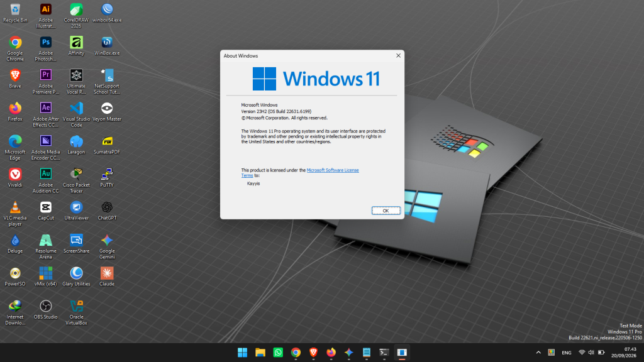
Task: Select the Adobe Premiere Pro desktop icon
Action: (x=45, y=82)
